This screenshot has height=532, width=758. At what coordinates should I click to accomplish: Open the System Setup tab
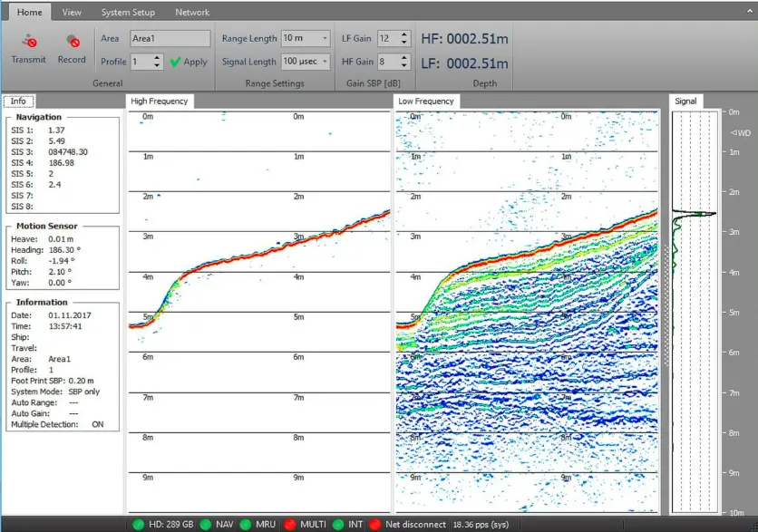(x=128, y=12)
